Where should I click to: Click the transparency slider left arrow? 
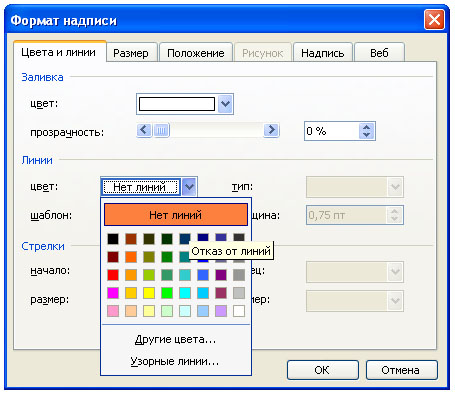pos(144,130)
